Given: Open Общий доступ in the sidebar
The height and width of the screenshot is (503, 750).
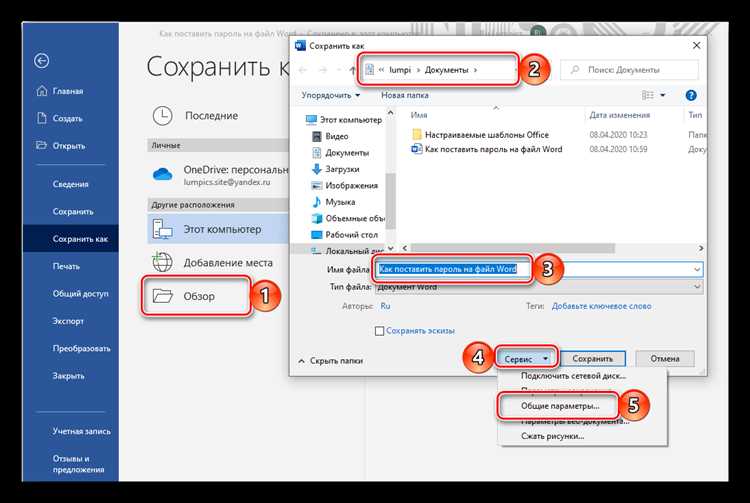Looking at the screenshot, I should (x=80, y=294).
